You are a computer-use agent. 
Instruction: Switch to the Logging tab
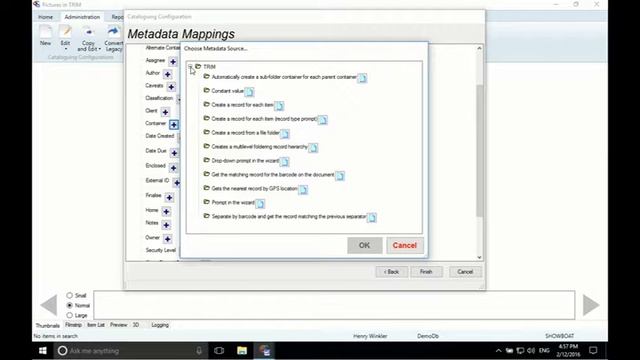point(160,325)
